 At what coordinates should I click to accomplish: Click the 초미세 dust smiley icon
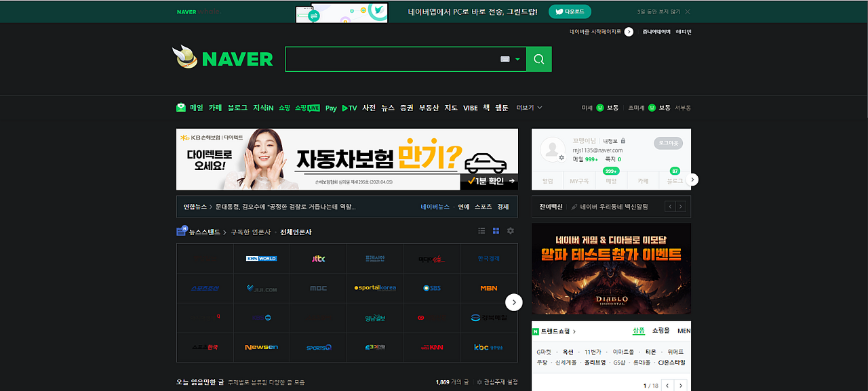652,108
